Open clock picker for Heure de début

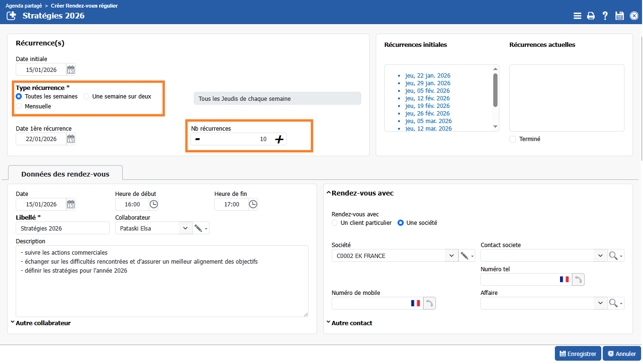pos(154,204)
